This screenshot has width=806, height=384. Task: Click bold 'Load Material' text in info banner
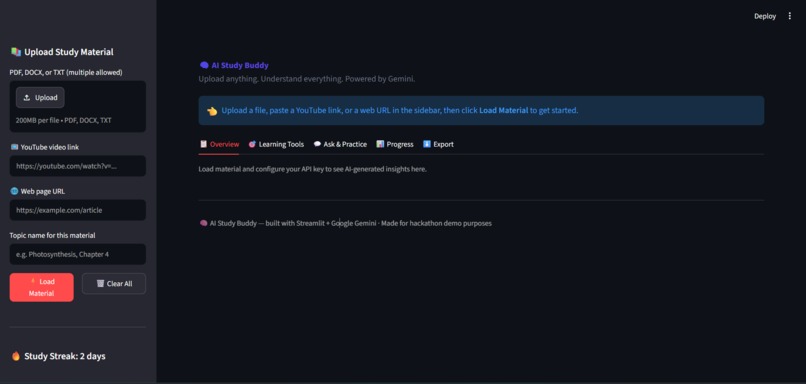point(504,111)
